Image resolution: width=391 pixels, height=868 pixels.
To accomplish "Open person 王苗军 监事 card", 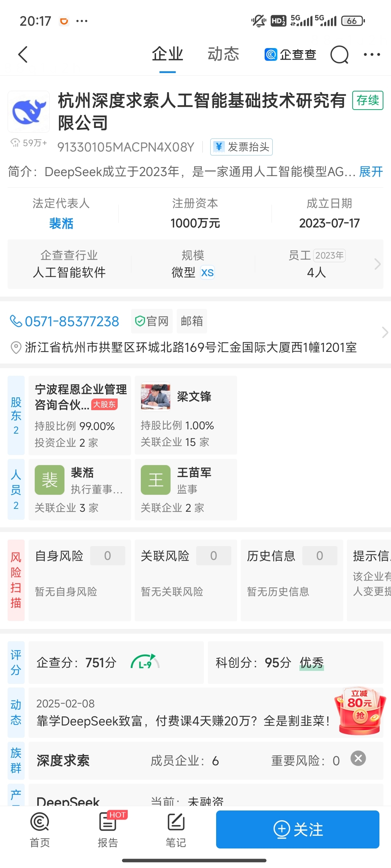I will tap(186, 489).
